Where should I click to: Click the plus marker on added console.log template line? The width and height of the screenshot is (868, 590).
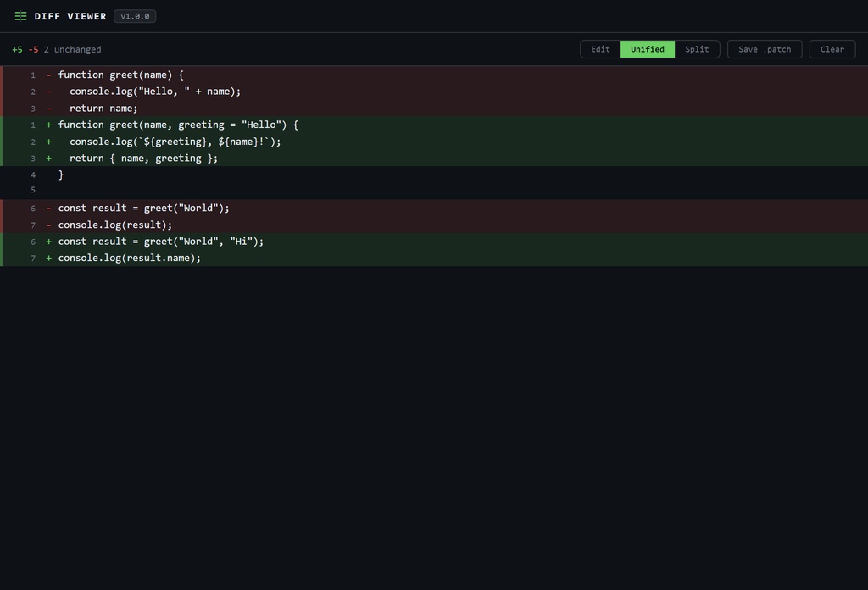(x=48, y=142)
